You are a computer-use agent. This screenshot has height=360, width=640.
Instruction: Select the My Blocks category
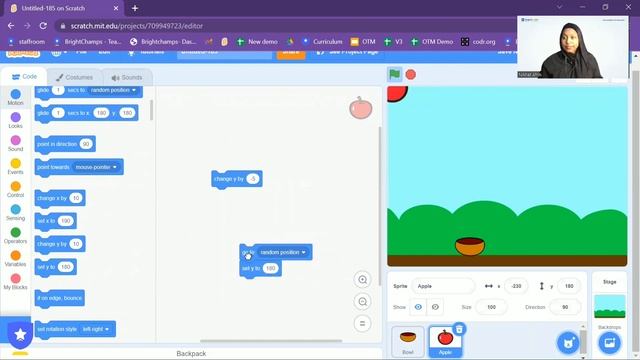tap(16, 282)
